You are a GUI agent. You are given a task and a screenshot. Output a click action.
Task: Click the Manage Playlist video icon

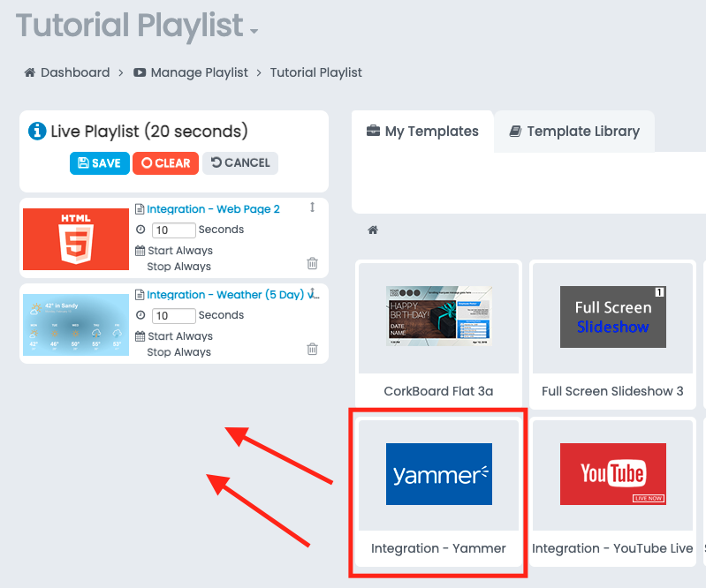140,72
